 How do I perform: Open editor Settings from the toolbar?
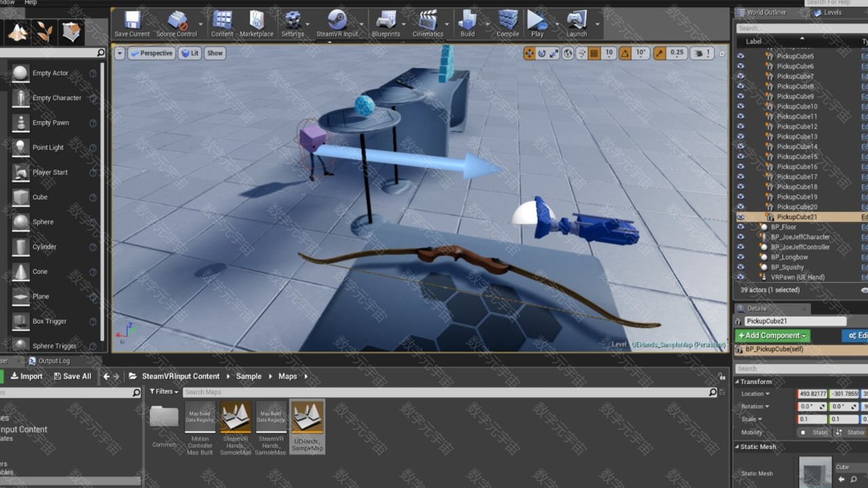pos(292,24)
